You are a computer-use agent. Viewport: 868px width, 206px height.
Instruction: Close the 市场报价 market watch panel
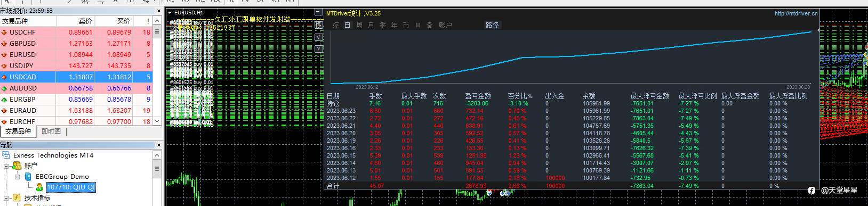click(158, 11)
